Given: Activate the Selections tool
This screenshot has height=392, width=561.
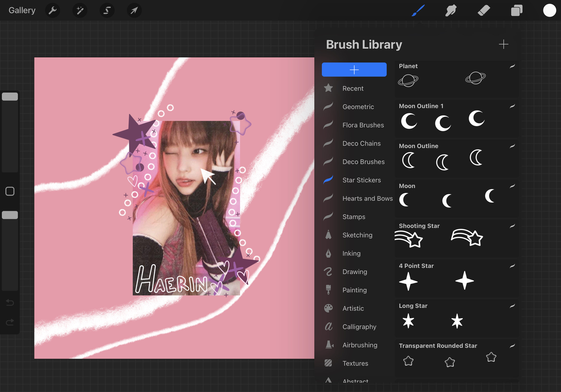Looking at the screenshot, I should click(x=107, y=10).
